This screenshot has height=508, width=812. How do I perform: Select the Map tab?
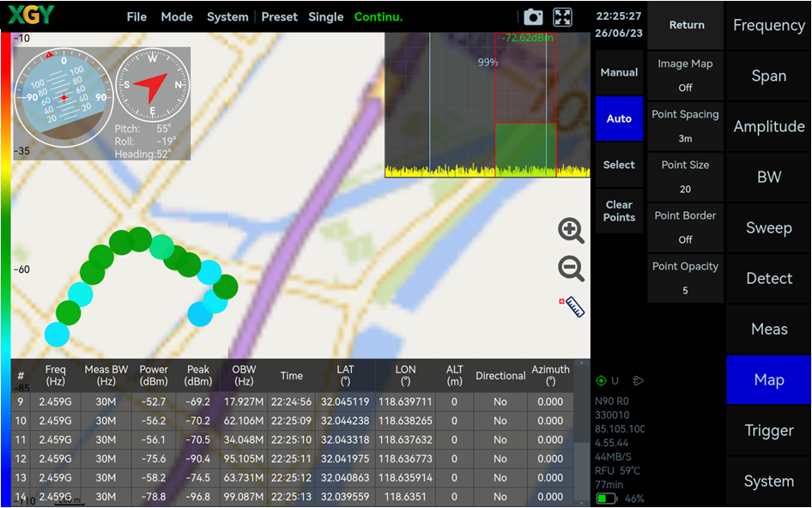(x=769, y=379)
